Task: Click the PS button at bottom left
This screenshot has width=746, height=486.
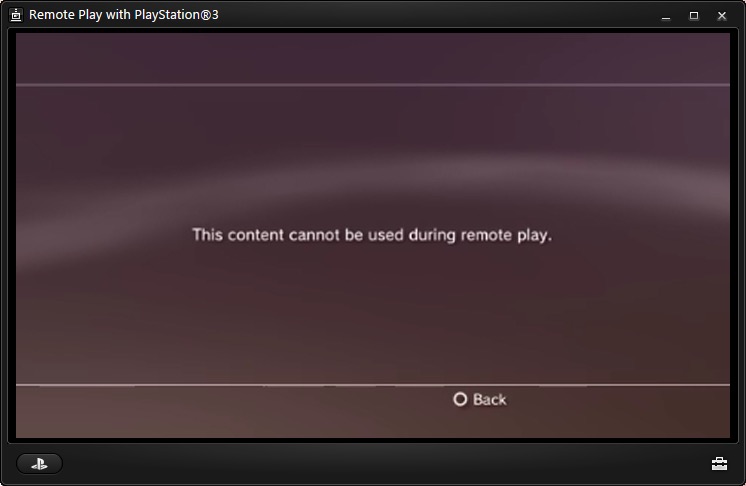Action: coord(39,464)
